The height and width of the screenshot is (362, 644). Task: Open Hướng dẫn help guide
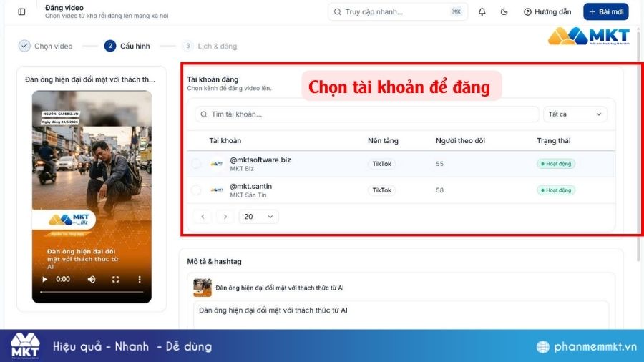coord(547,12)
